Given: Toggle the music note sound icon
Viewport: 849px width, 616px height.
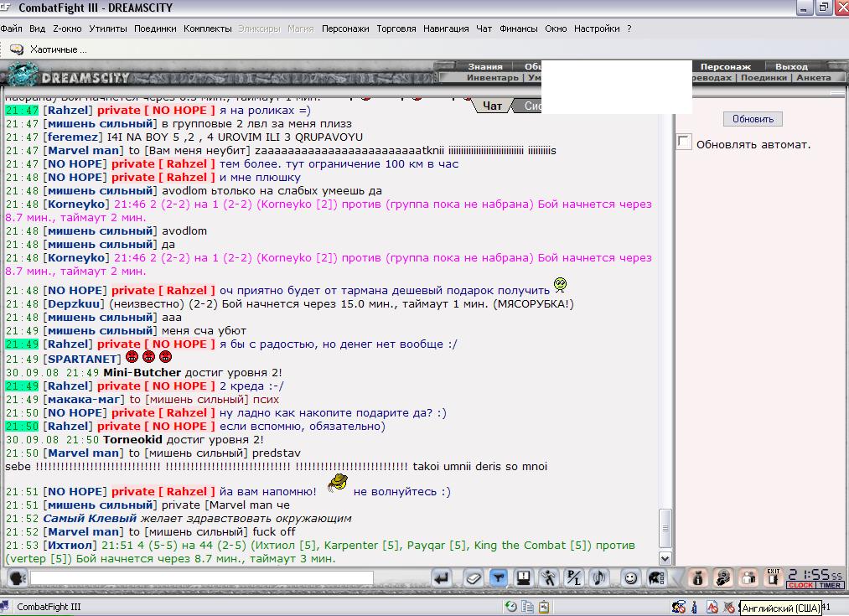Looking at the screenshot, I should (x=599, y=578).
